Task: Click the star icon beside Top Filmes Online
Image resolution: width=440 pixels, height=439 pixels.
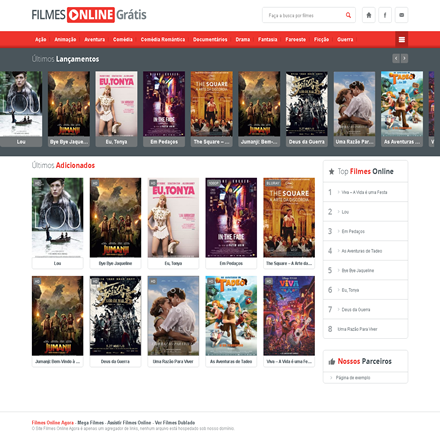Action: (331, 172)
